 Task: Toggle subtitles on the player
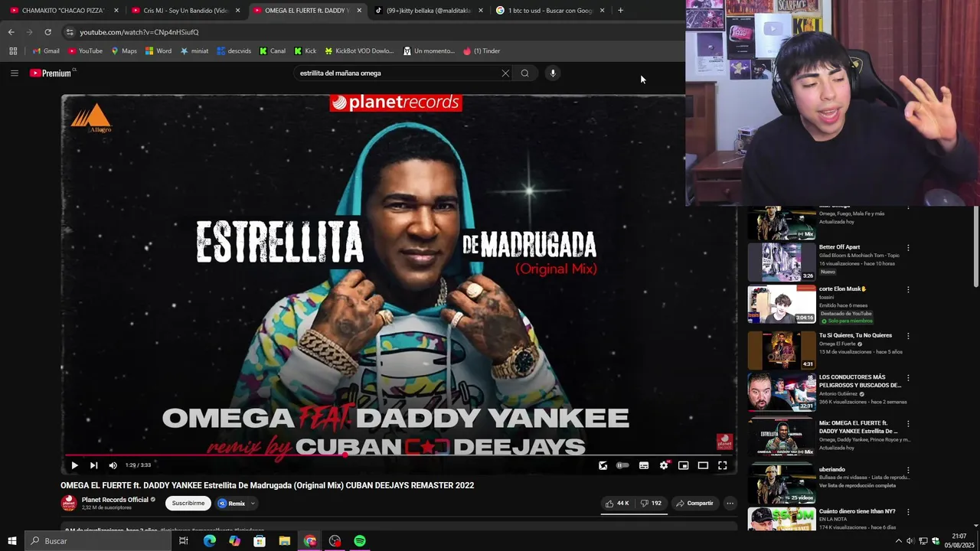[x=644, y=465]
